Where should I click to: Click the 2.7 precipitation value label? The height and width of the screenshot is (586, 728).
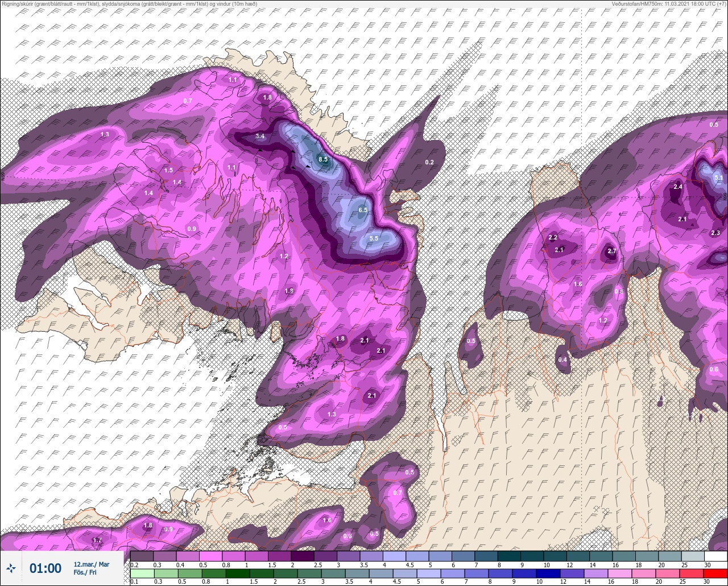pyautogui.click(x=612, y=251)
